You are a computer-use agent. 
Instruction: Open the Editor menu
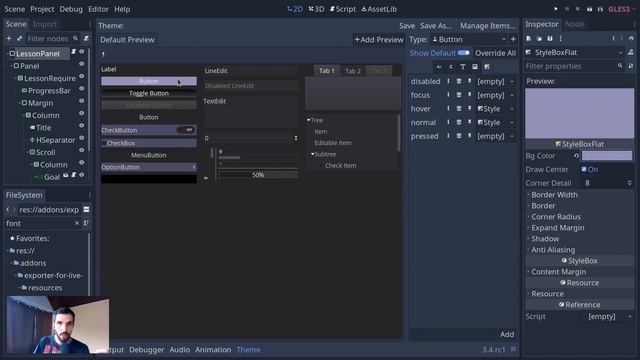pos(98,9)
